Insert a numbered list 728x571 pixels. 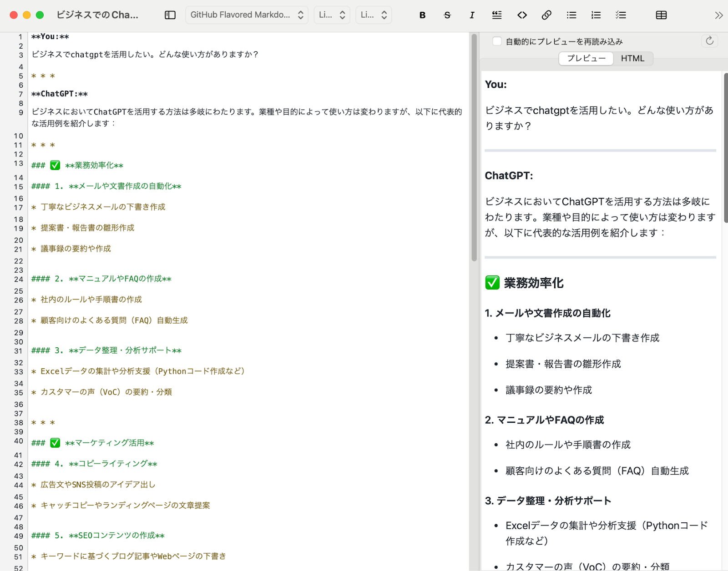596,15
